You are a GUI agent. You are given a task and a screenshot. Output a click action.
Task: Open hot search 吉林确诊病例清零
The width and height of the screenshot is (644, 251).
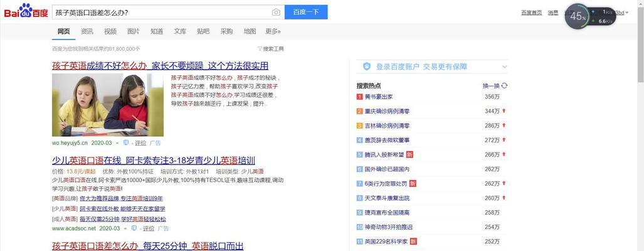(x=387, y=125)
